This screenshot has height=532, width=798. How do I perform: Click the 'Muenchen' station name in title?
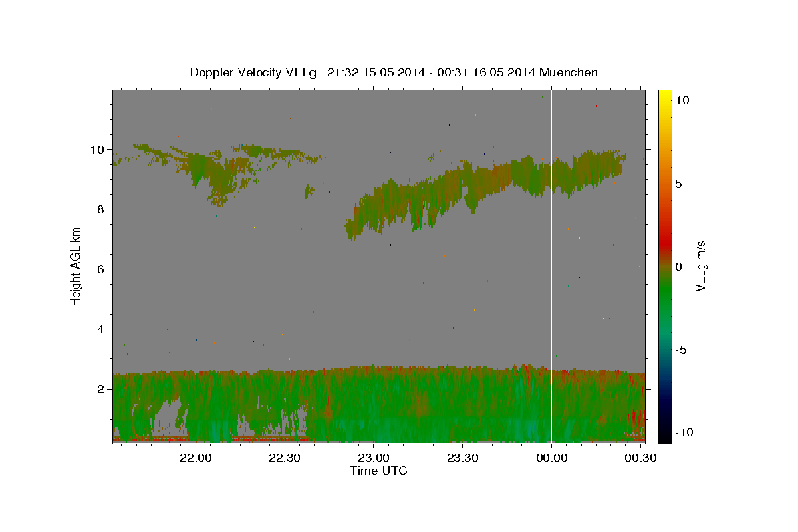(569, 72)
